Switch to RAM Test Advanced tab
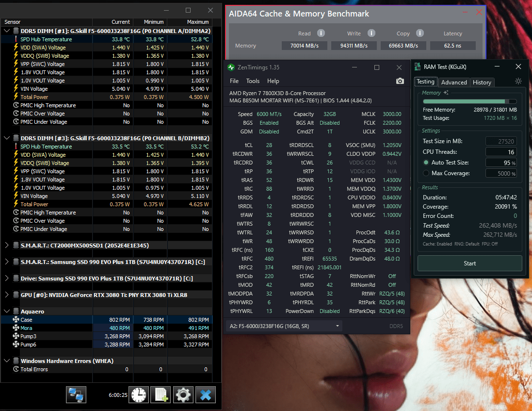 tap(454, 82)
